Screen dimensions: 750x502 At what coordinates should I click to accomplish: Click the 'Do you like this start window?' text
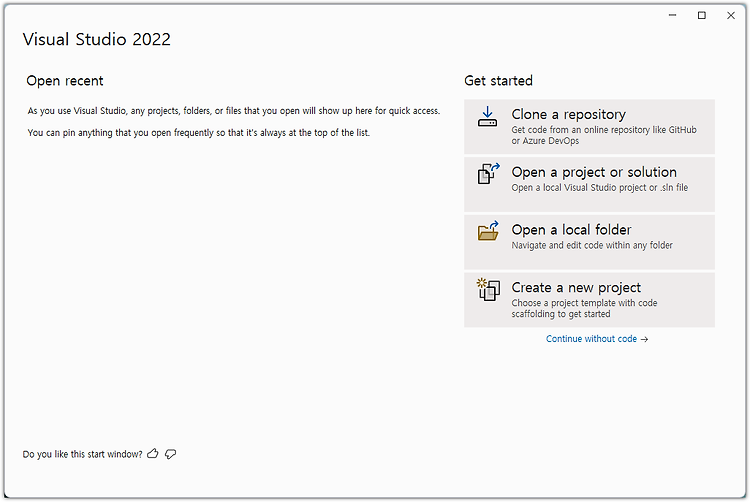point(82,454)
